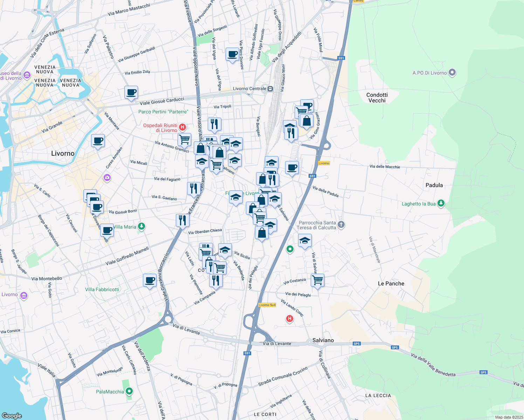Click shopping bag marker by Via Gino Graziani
Image resolution: width=524 pixels, height=420 pixels.
pos(306,121)
